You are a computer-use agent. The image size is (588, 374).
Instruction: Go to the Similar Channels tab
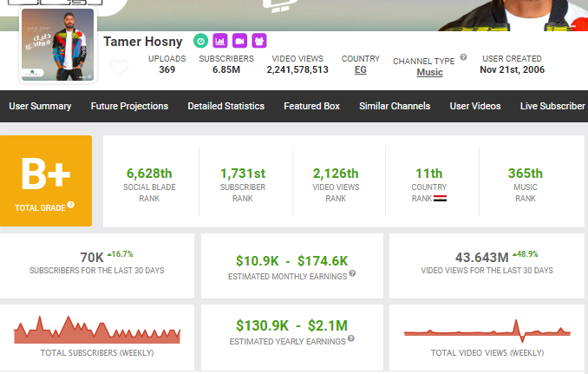pyautogui.click(x=395, y=106)
